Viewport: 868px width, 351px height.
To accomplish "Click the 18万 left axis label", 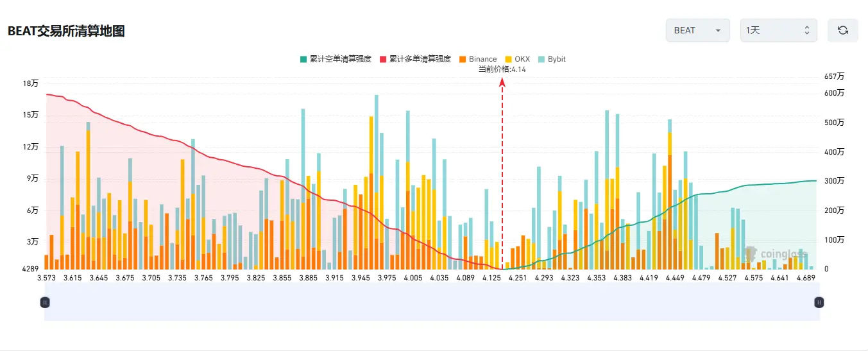I will coord(31,83).
